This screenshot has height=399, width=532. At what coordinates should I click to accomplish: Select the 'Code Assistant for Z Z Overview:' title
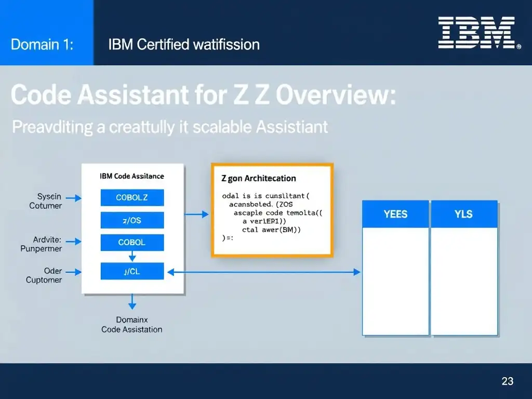(x=203, y=95)
